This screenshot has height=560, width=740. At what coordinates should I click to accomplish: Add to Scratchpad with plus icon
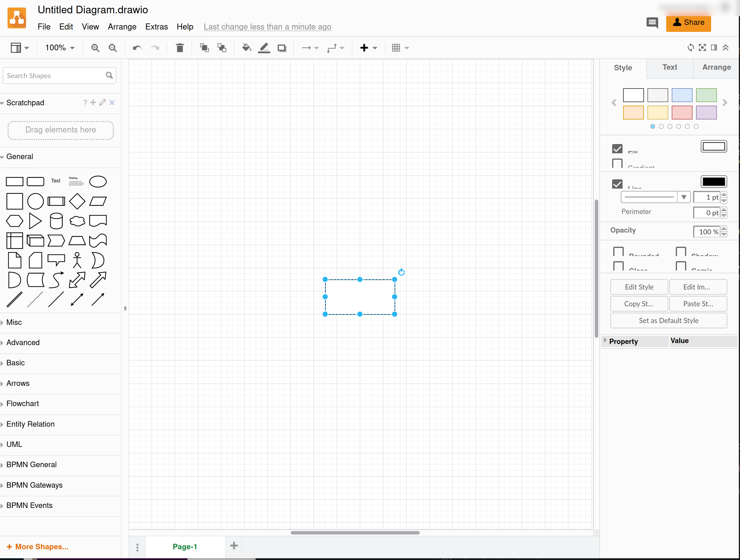click(x=93, y=102)
